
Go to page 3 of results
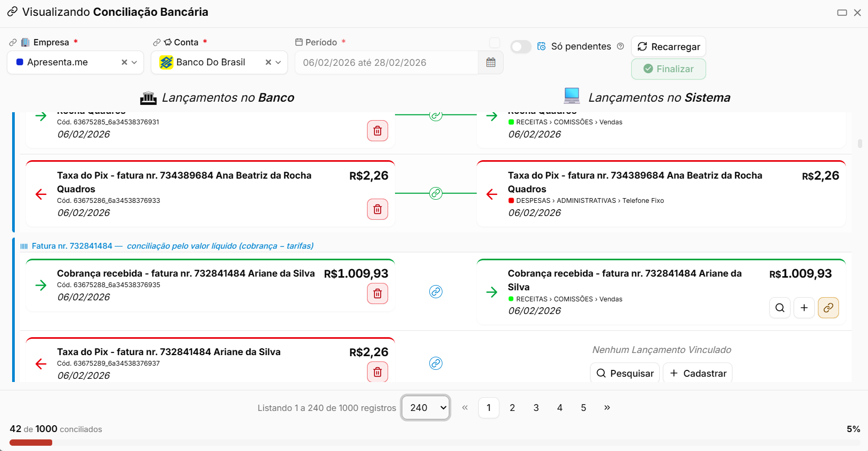coord(536,408)
